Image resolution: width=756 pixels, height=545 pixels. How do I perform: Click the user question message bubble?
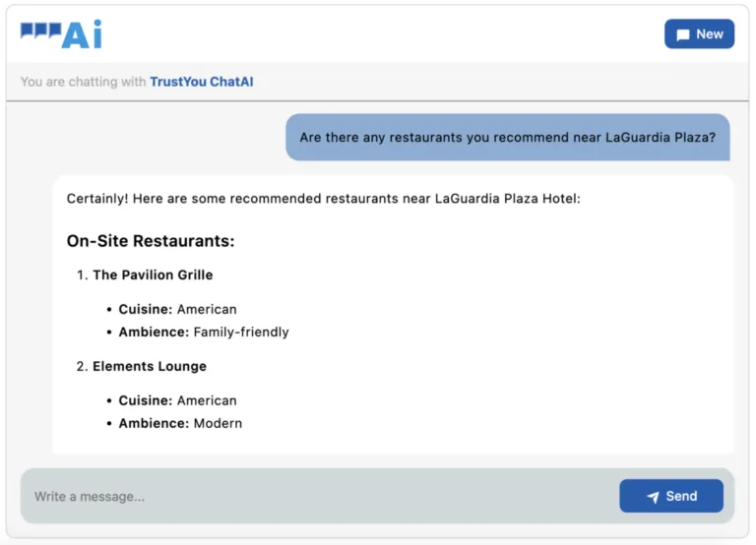click(507, 138)
